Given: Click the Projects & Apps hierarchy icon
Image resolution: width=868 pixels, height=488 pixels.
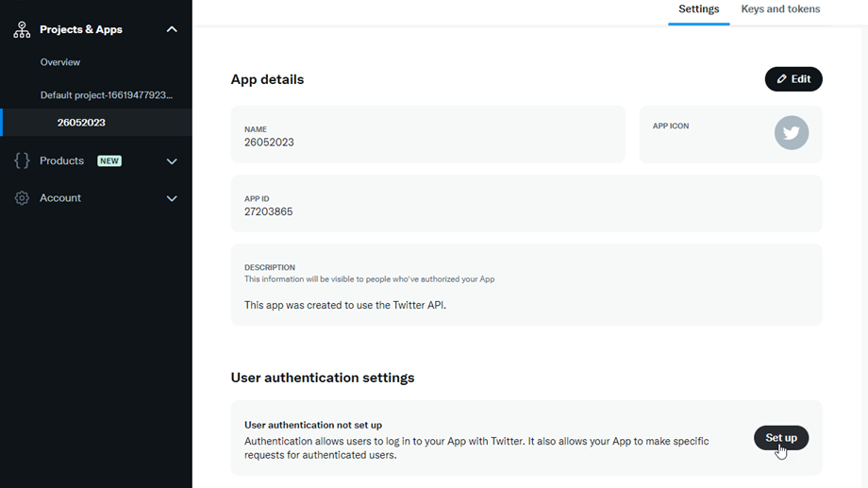Looking at the screenshot, I should 22,29.
